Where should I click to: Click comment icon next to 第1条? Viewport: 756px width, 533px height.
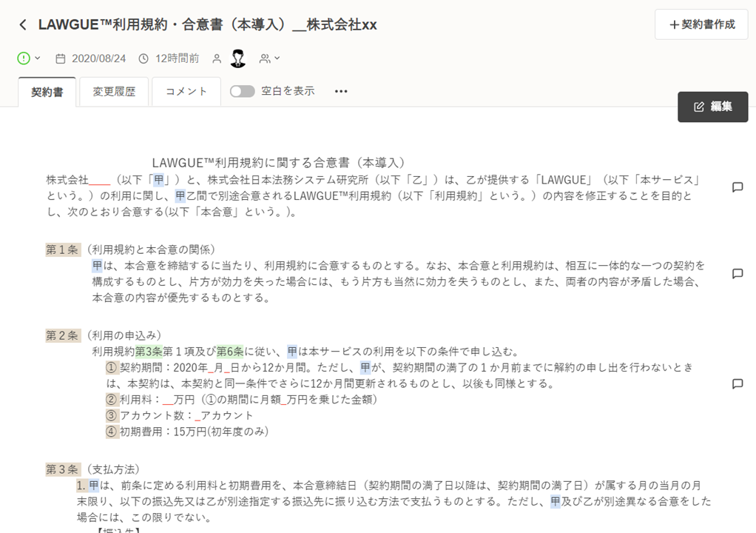coord(737,274)
